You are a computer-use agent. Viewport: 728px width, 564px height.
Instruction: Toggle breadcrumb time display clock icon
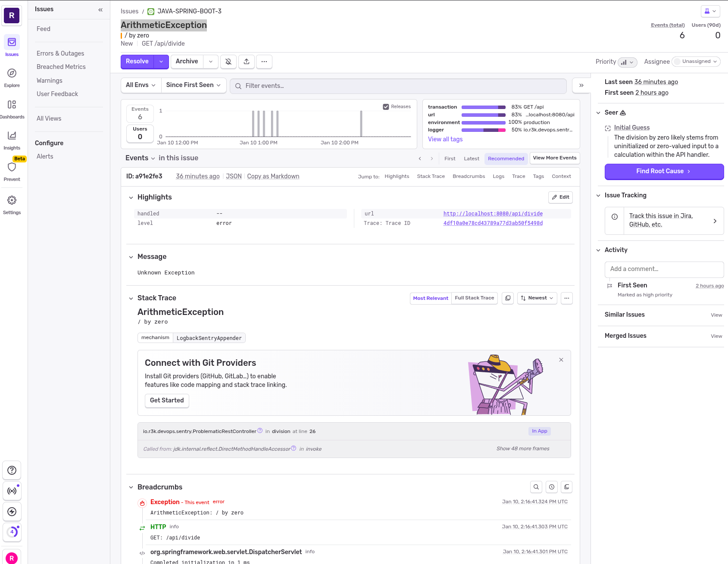point(552,487)
